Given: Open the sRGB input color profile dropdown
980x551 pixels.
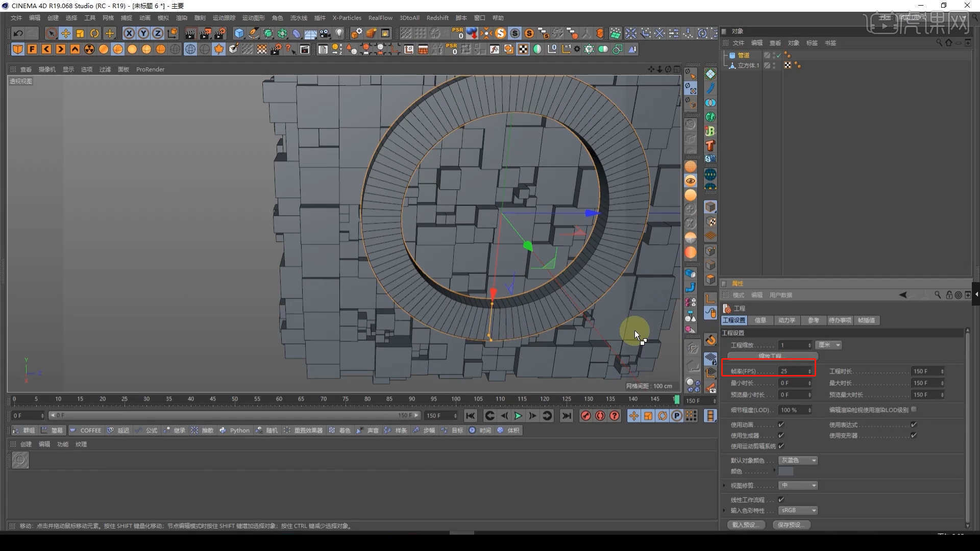Looking at the screenshot, I should (798, 510).
